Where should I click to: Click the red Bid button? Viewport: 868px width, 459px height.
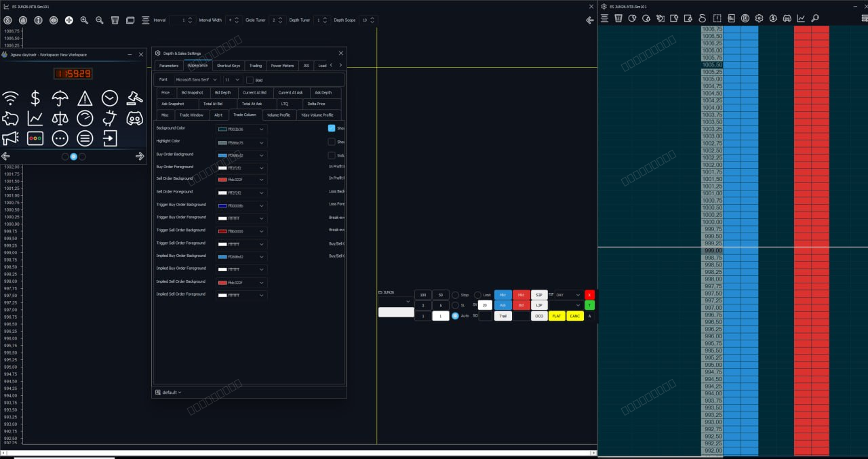click(x=521, y=305)
